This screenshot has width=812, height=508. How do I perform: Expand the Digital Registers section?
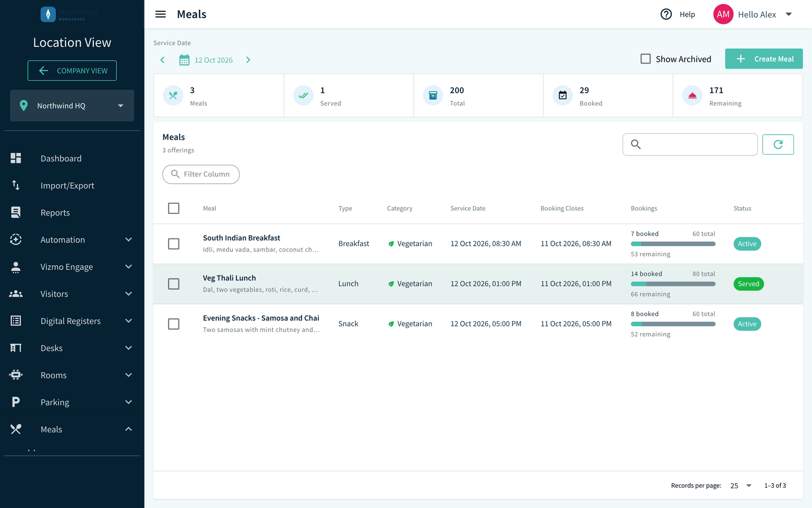point(128,321)
